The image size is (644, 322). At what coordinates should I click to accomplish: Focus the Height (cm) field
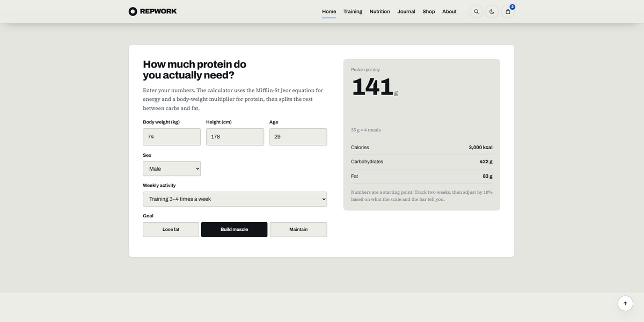tap(235, 137)
